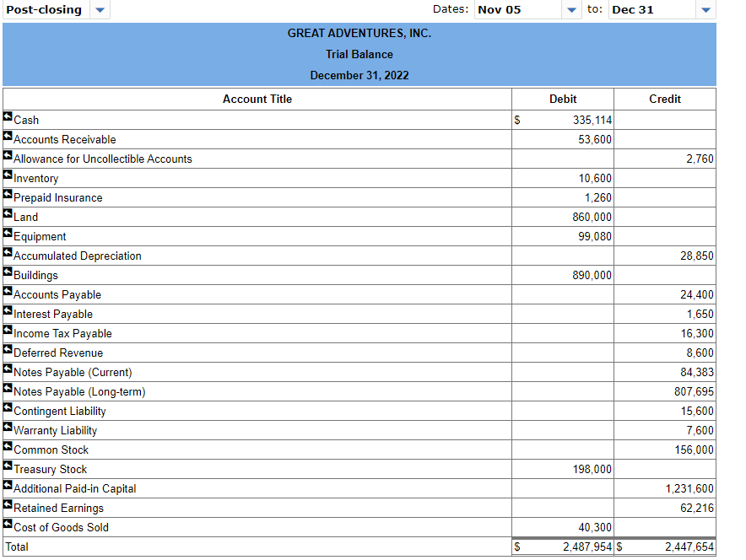Click the arrow icon beside Notes Payable (Long-term)
746x560 pixels.
pyautogui.click(x=7, y=390)
